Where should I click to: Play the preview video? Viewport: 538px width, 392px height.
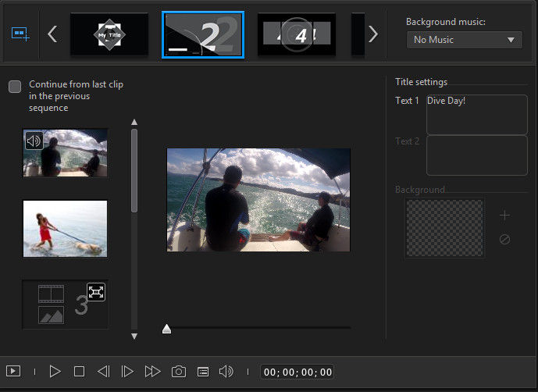(x=55, y=372)
